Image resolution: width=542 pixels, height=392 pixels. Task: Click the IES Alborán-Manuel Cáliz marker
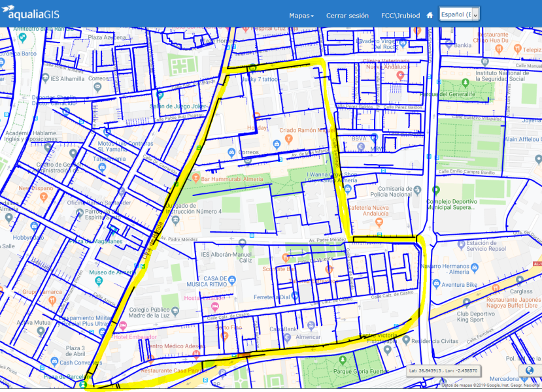(x=242, y=244)
